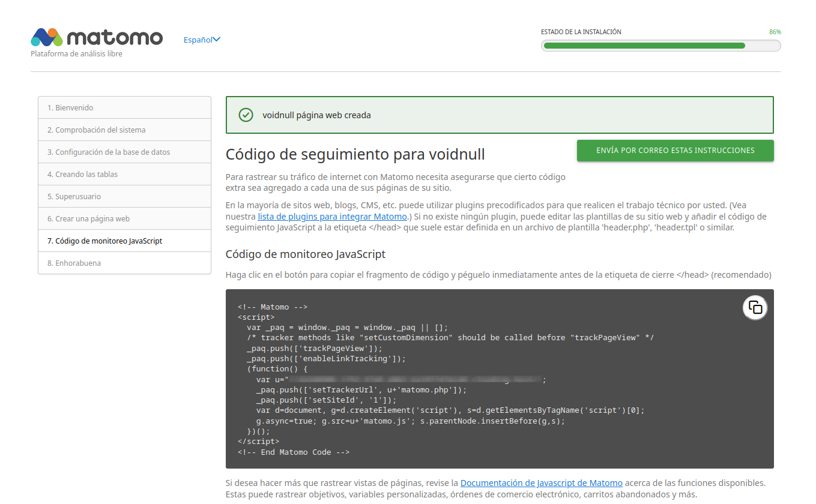Go to step 5 Superusuario
The width and height of the screenshot is (816, 504).
click(124, 197)
